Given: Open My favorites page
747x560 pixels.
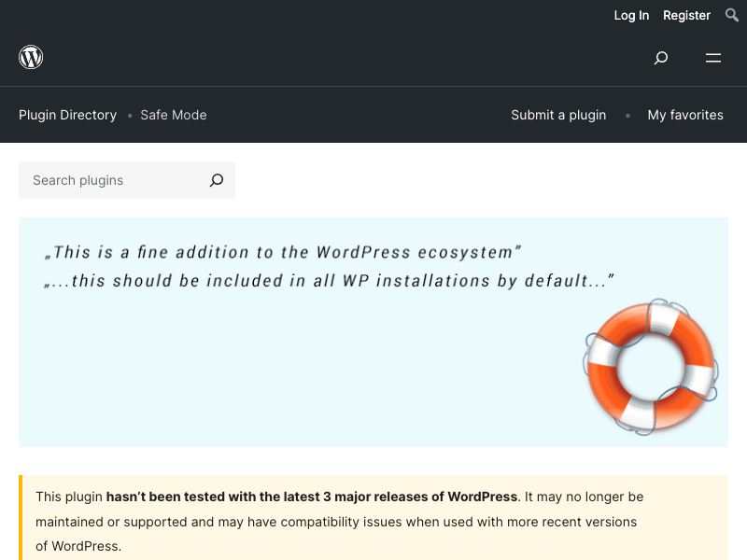Looking at the screenshot, I should tap(685, 115).
